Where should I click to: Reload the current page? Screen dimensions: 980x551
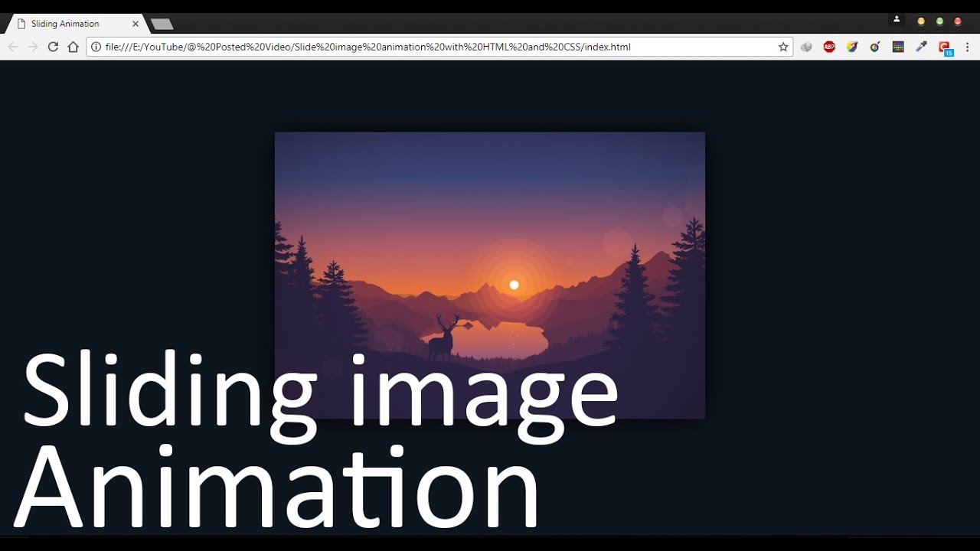click(53, 47)
